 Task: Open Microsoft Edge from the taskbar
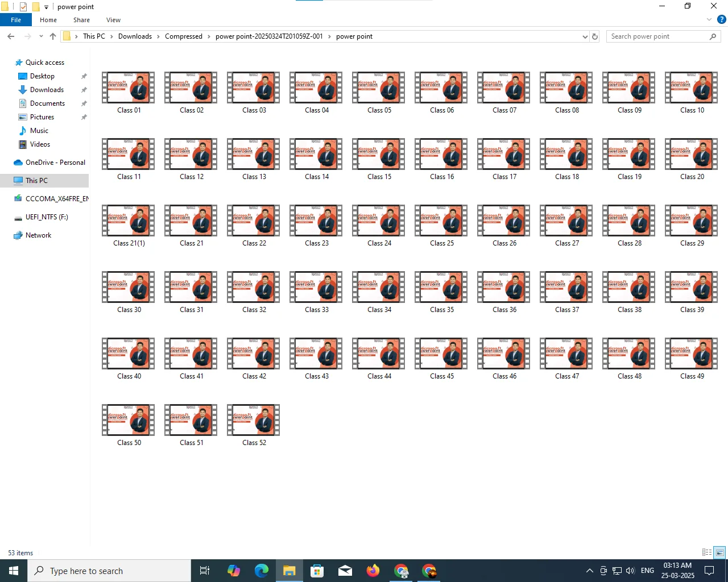(x=262, y=571)
